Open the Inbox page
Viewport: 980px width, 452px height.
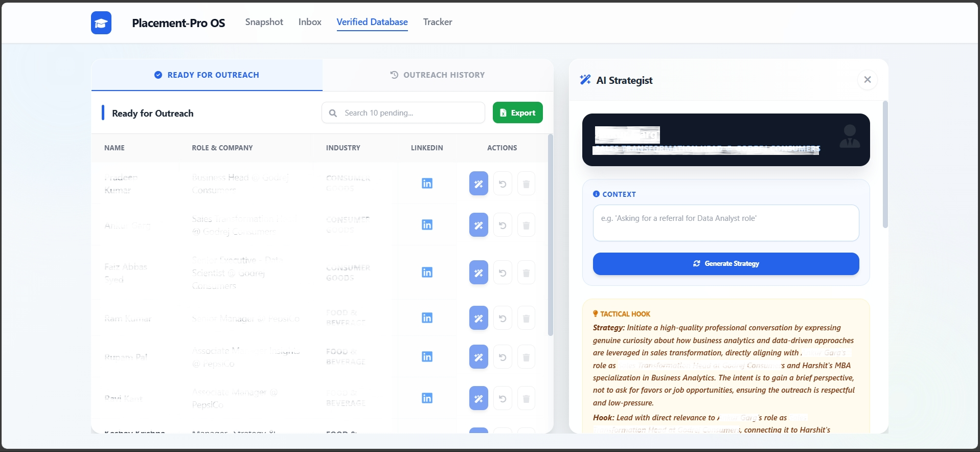pos(310,22)
